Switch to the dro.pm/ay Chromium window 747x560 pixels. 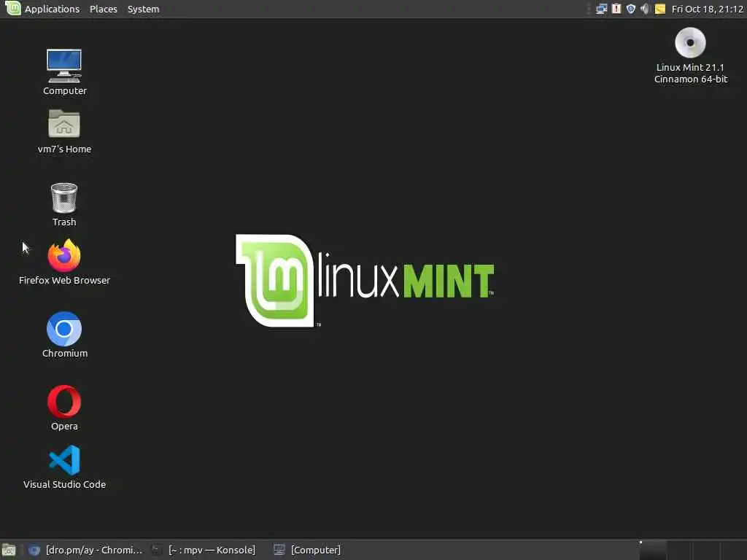click(85, 550)
